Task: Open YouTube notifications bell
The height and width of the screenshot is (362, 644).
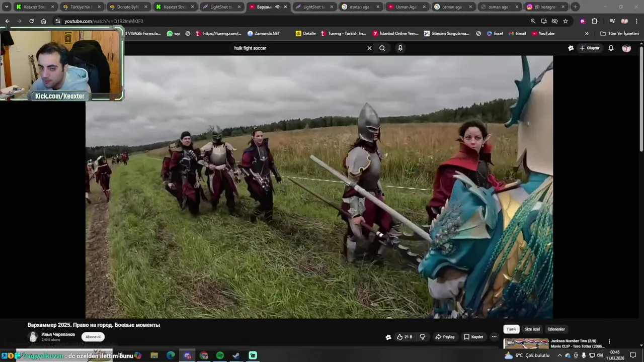Action: (x=611, y=48)
